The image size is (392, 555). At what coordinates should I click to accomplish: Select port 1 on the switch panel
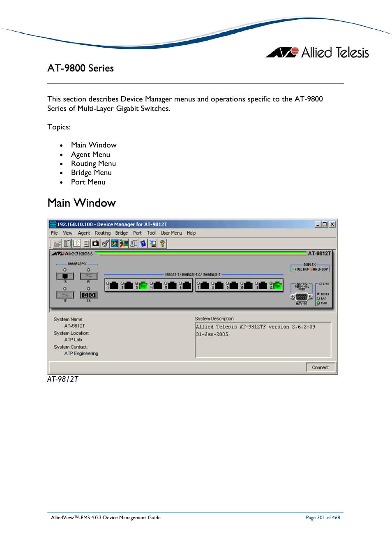114,285
